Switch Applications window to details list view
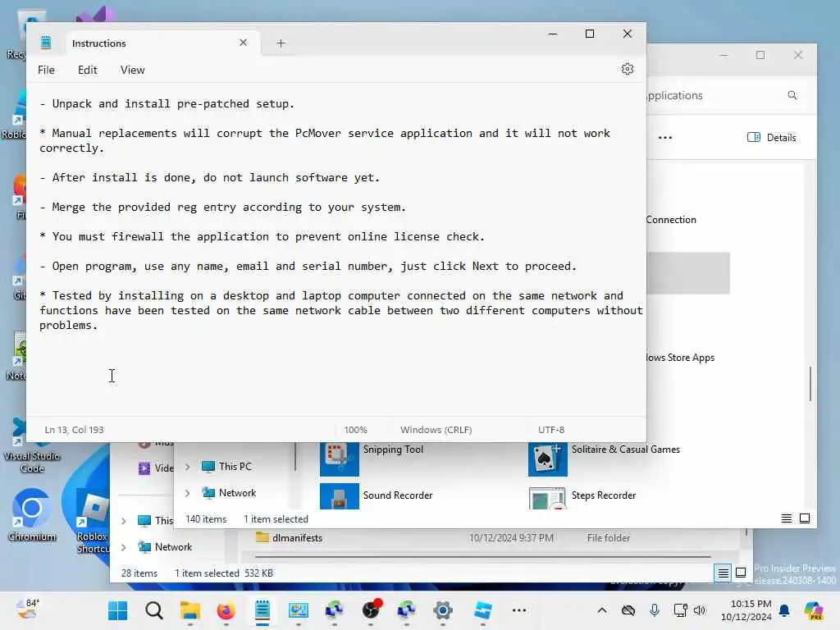Screen dimensions: 840x630 787,518
